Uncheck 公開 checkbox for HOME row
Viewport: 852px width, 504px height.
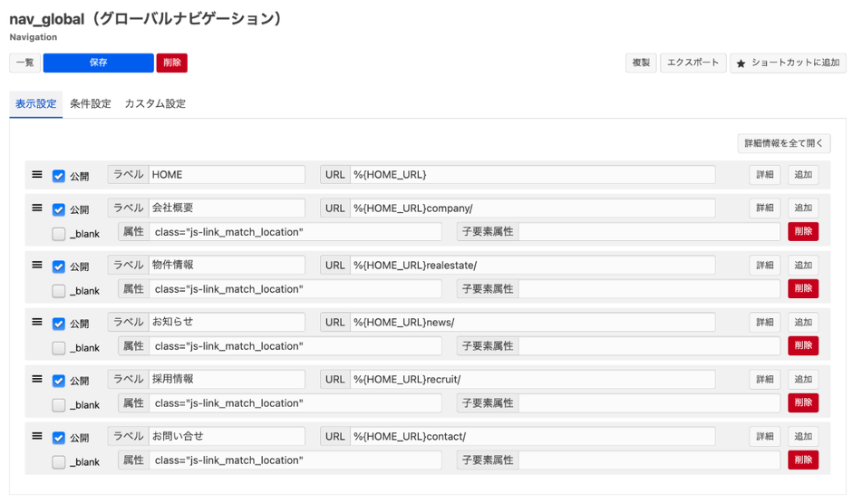tap(59, 176)
